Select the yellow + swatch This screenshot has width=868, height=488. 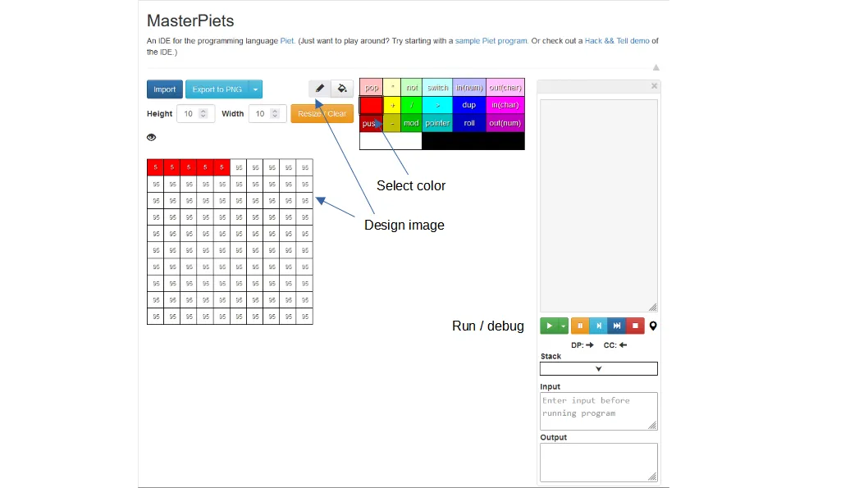coord(392,105)
